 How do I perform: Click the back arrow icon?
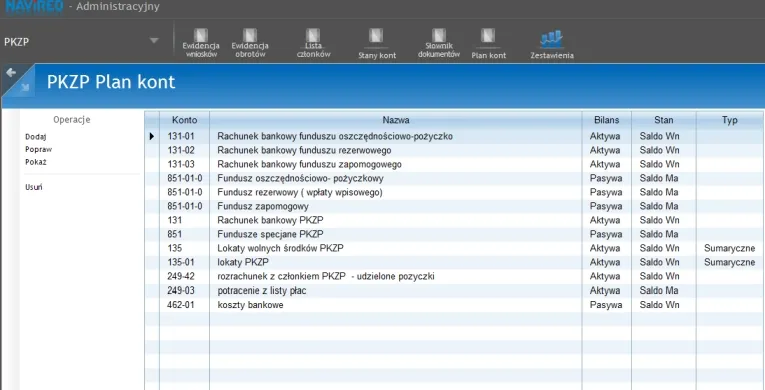point(11,73)
